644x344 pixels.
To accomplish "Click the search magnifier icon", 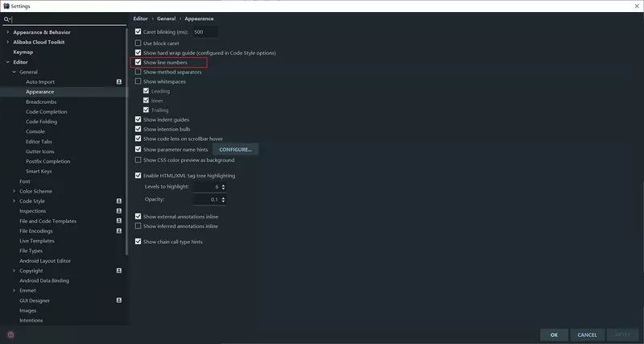I will [6, 19].
